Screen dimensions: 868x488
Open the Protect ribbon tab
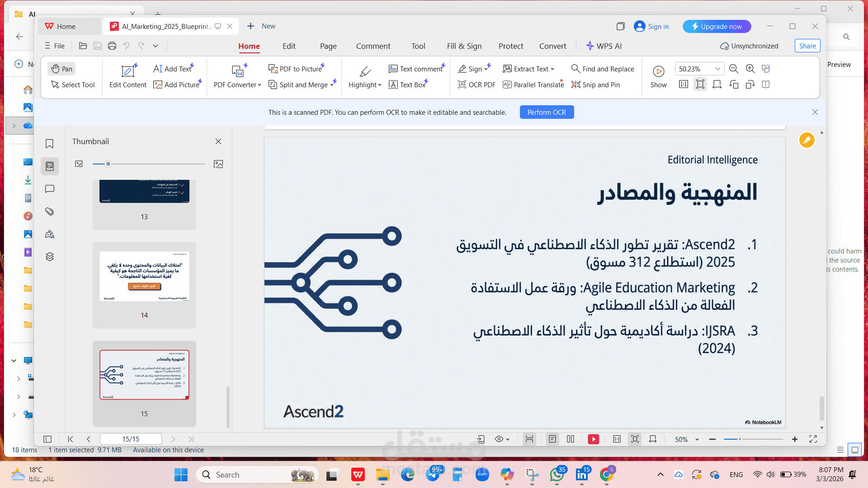511,46
